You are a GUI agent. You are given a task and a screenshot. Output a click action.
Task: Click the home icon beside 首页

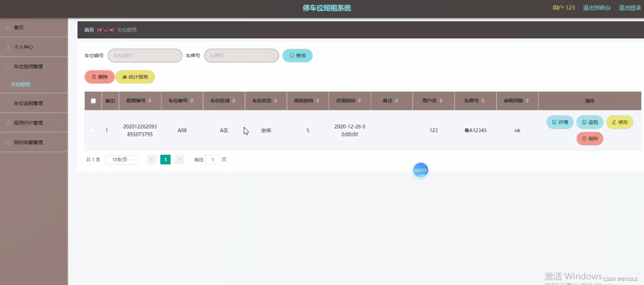8,28
